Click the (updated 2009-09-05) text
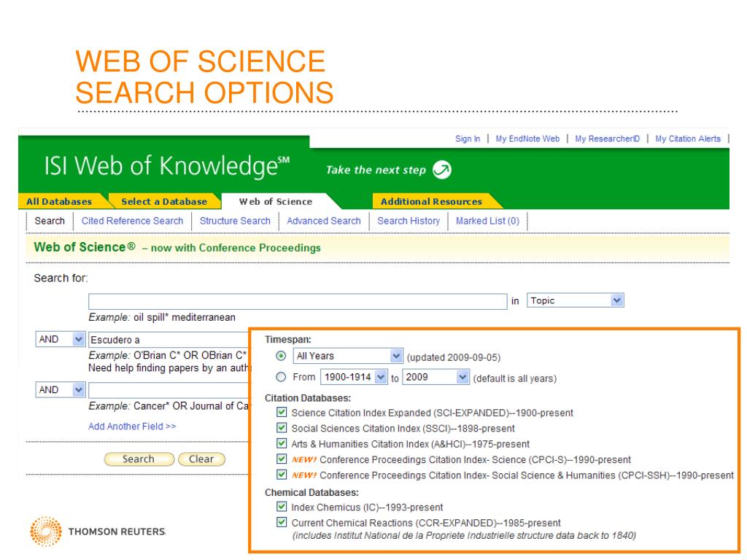Image resolution: width=747 pixels, height=560 pixels. point(454,357)
